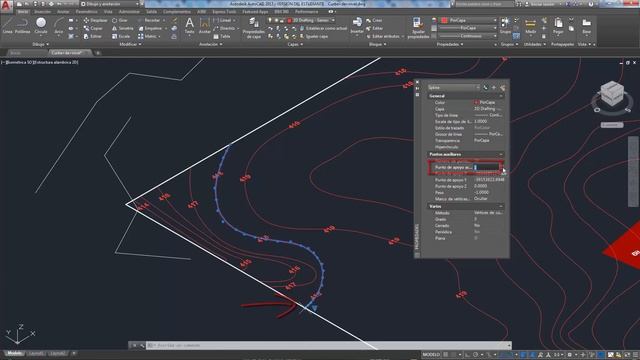Toggle the layer freeze sun icon

[x=276, y=20]
